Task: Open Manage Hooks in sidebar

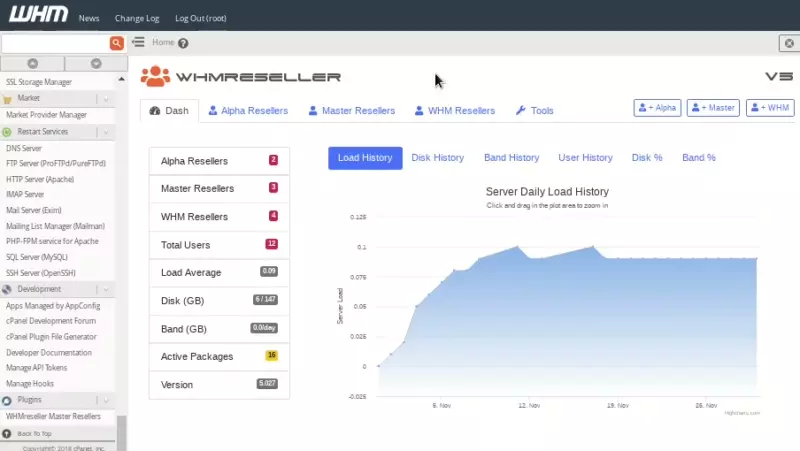Action: click(x=30, y=384)
